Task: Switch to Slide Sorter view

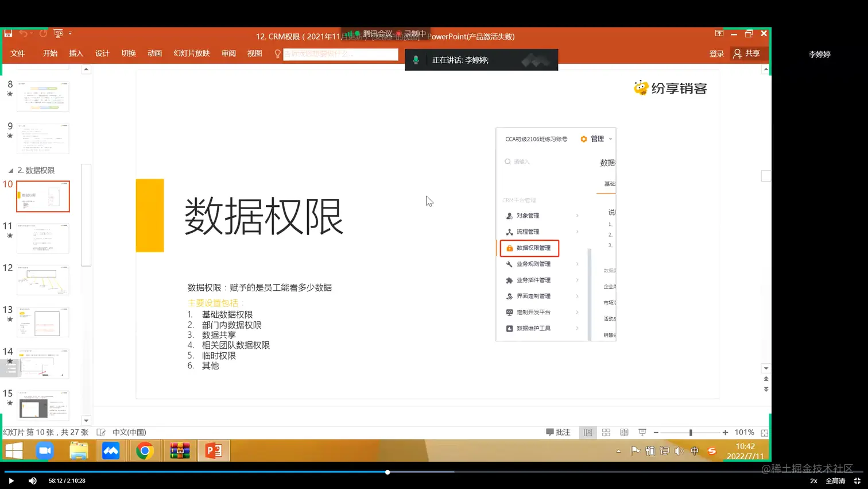Action: [606, 433]
